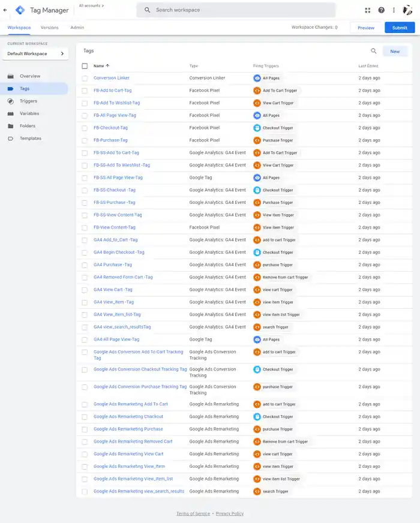Screen dimensions: 420x523
Task: Click trigger icon on Google Ads Remarketing View_item_list row
Action: 257,479
